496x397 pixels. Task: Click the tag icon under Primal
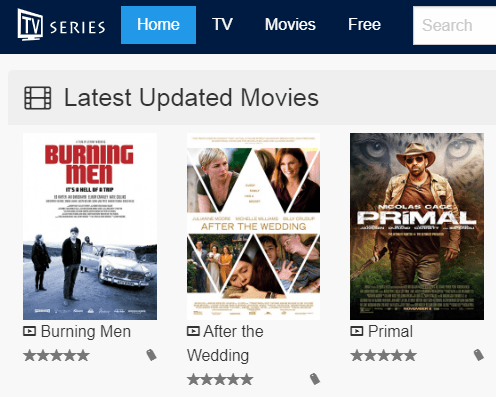[x=479, y=355]
